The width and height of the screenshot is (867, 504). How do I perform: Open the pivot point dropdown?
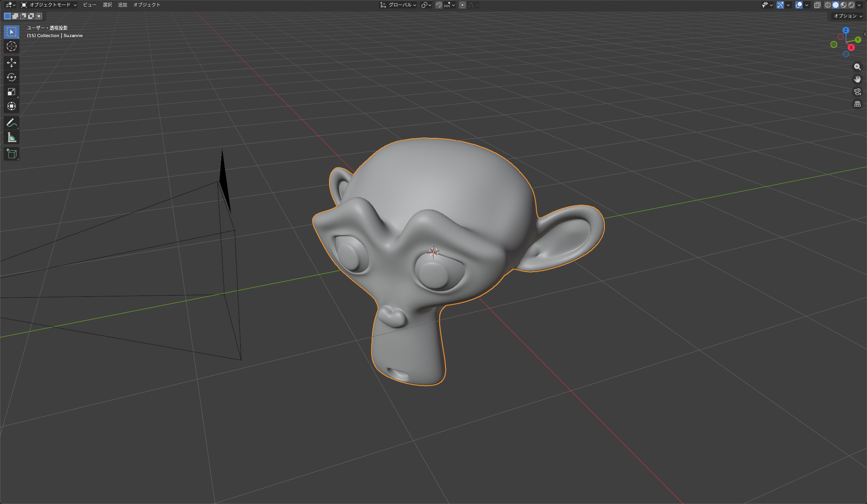pos(426,5)
